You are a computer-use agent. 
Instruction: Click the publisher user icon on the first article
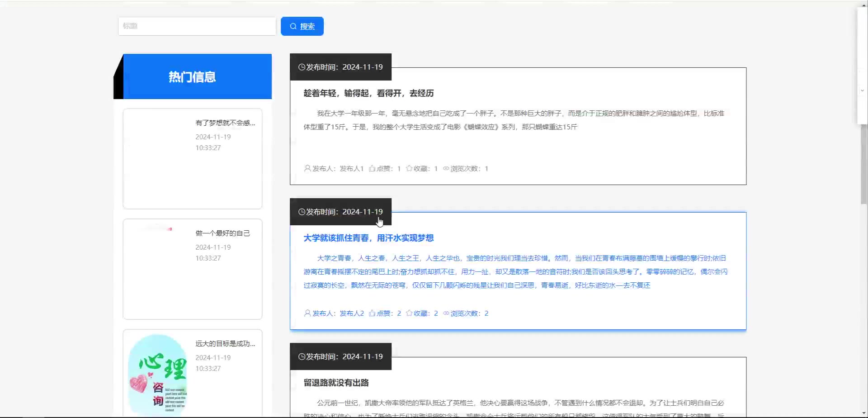tap(307, 169)
